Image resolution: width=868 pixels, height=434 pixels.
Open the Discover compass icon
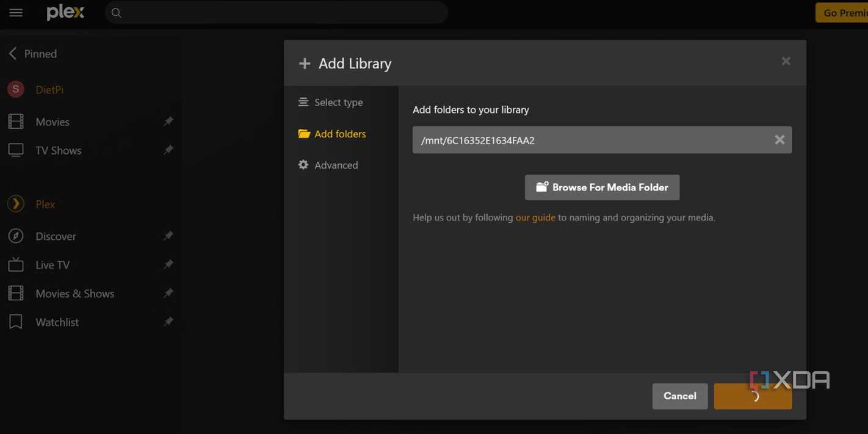pyautogui.click(x=16, y=236)
